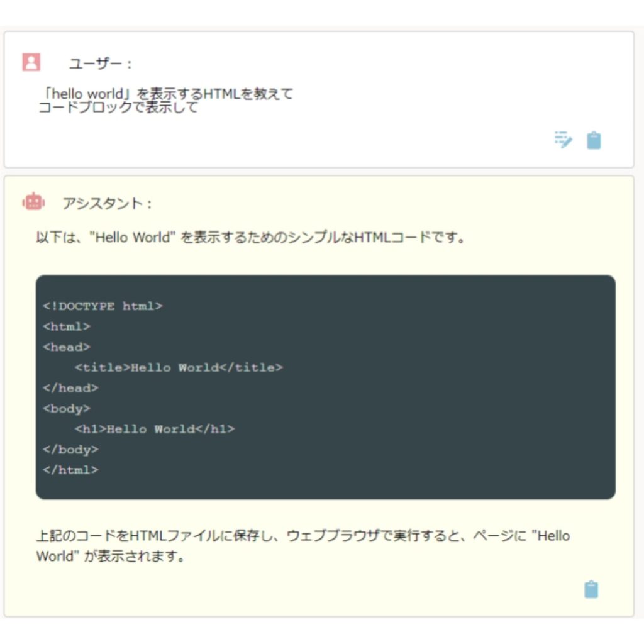Click the opening <head> tag line
Screen dimensions: 644x644
(67, 347)
